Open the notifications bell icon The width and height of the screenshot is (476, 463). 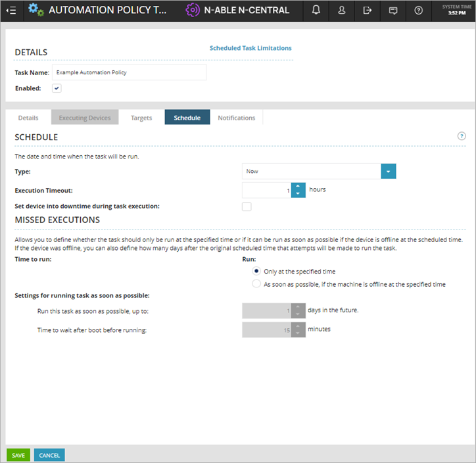[x=316, y=11]
